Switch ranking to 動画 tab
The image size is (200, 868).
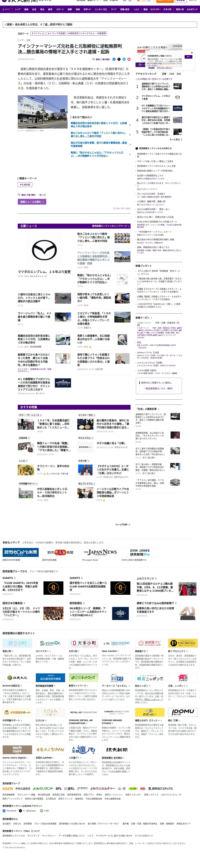(x=179, y=73)
